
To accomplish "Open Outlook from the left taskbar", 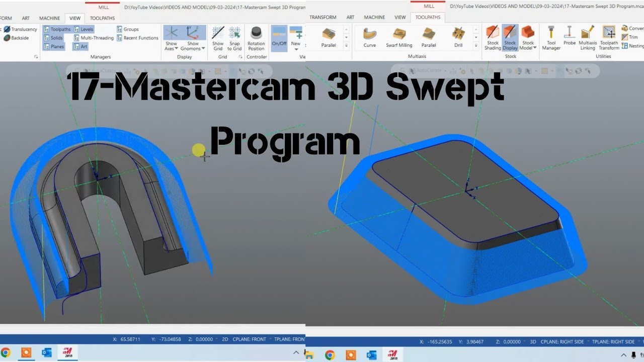I will pyautogui.click(x=47, y=352).
